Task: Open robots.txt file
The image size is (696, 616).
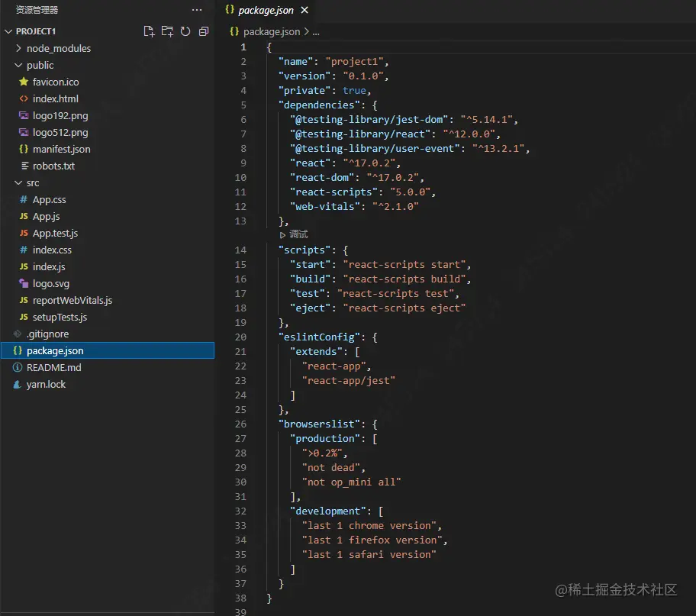Action: point(53,166)
